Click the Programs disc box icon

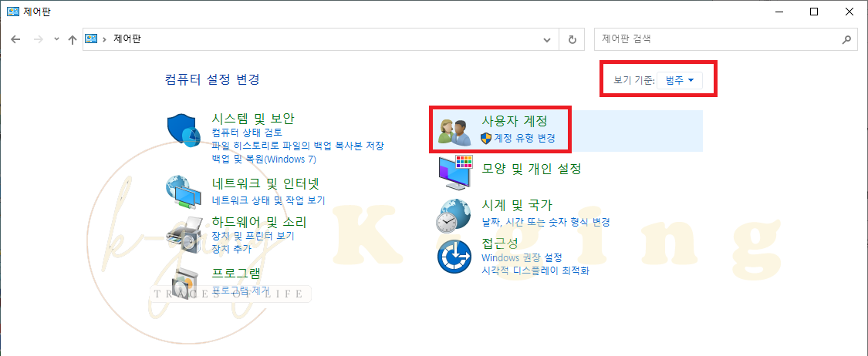[x=182, y=283]
